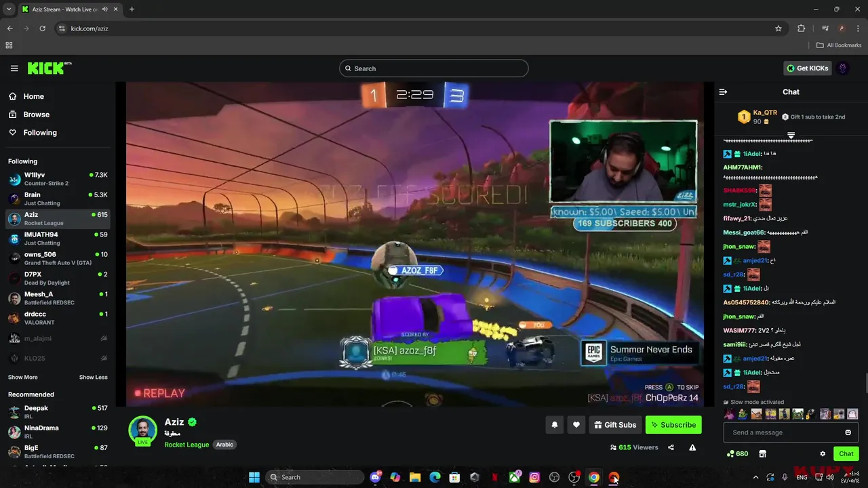Click the heart follow icon
This screenshot has height=488, width=868.
pyautogui.click(x=576, y=425)
